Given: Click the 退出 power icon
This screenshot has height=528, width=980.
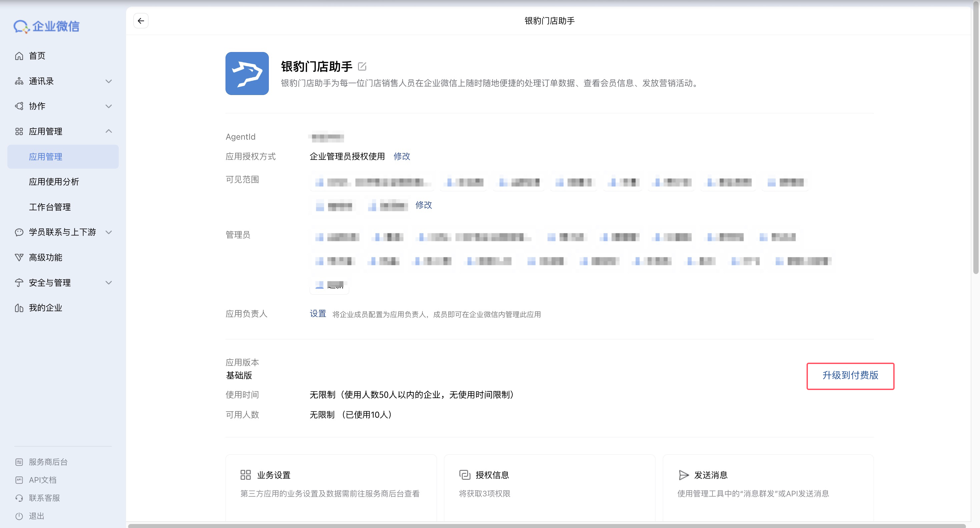Looking at the screenshot, I should [x=19, y=516].
